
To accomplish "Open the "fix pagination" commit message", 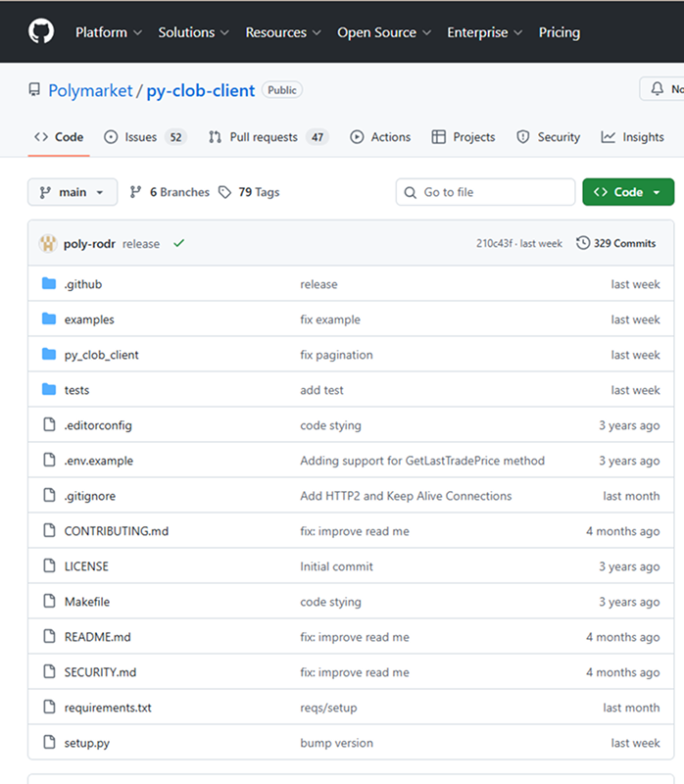I will tap(336, 355).
